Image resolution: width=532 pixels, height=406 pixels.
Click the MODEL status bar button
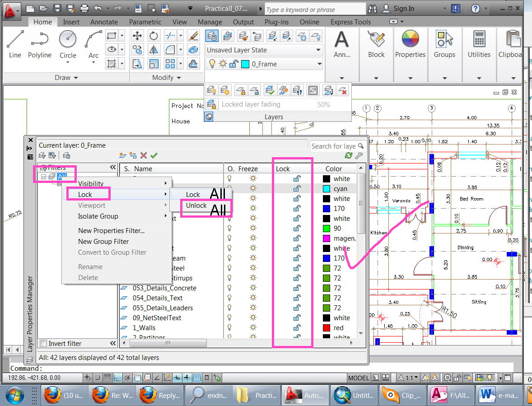pyautogui.click(x=358, y=378)
